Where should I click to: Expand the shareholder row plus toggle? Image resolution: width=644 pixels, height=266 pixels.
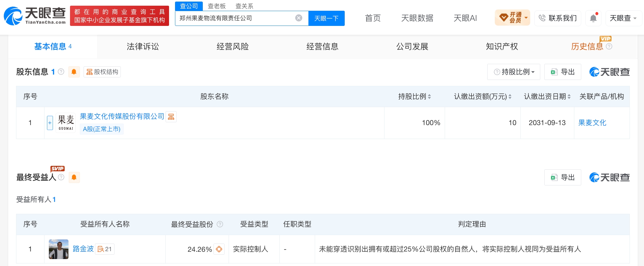pos(50,123)
